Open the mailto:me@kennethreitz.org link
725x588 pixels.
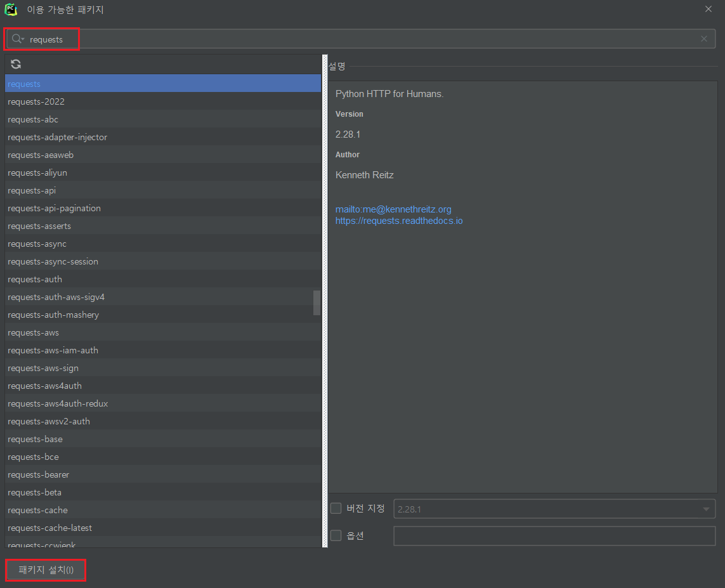pos(393,209)
